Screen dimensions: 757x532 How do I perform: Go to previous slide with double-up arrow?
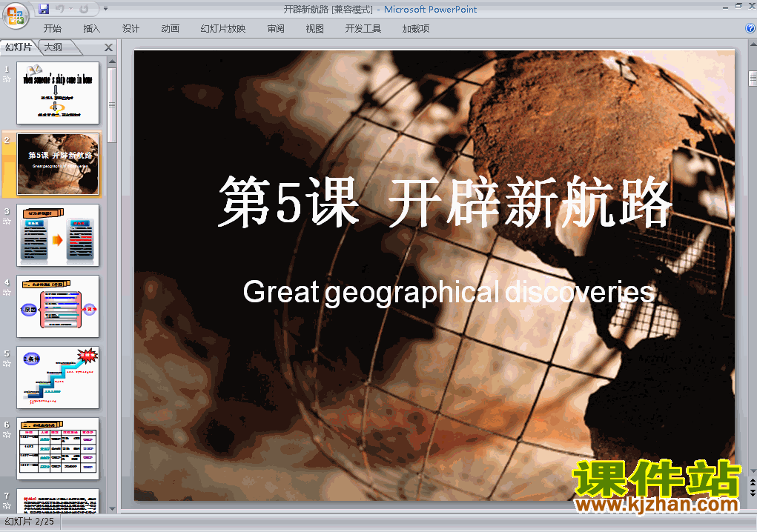point(753,482)
